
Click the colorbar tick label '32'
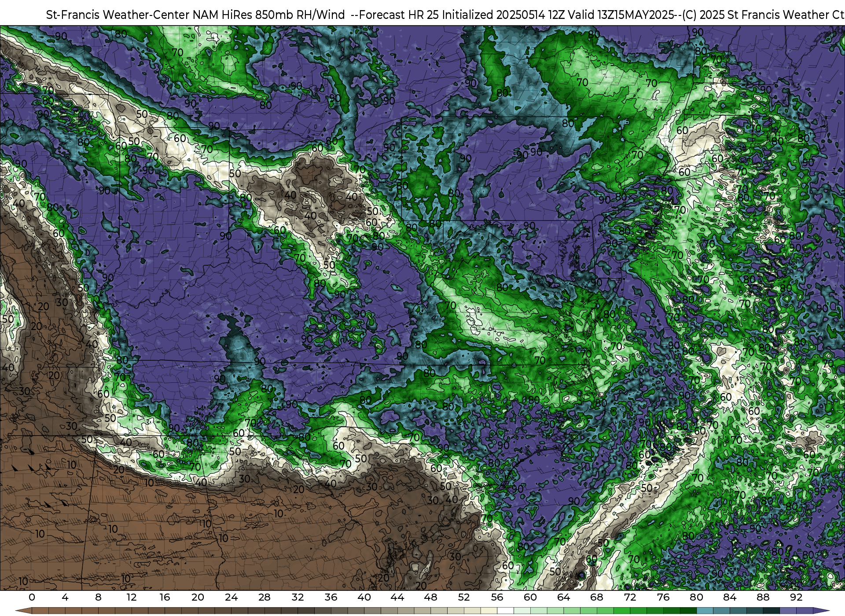tap(298, 597)
